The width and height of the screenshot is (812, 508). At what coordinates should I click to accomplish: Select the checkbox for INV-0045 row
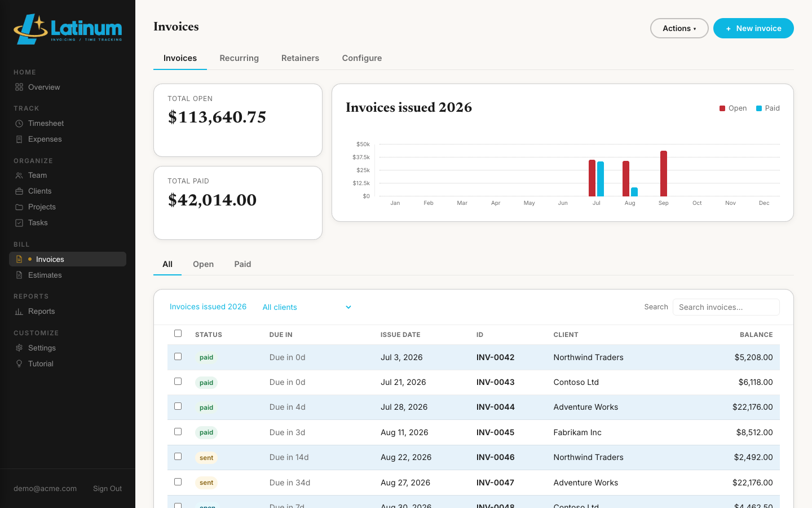pos(178,432)
